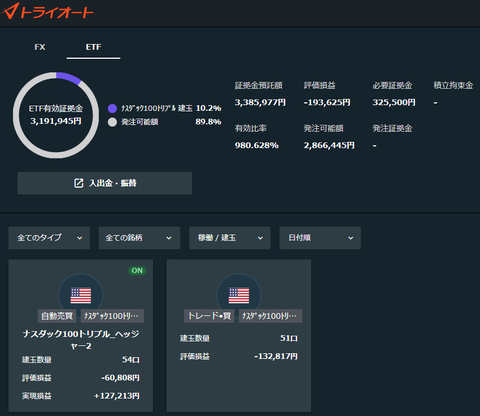Click the 89.8% legend percentage
Viewport: 480px width, 416px height.
(x=208, y=122)
